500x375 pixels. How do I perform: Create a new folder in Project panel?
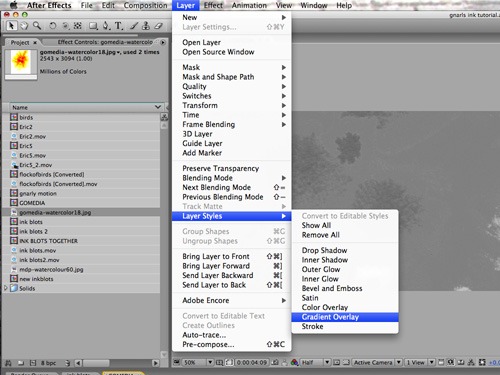[21, 363]
